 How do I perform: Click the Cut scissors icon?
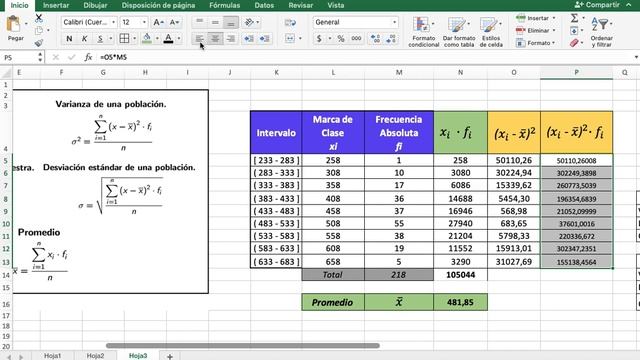click(x=39, y=18)
